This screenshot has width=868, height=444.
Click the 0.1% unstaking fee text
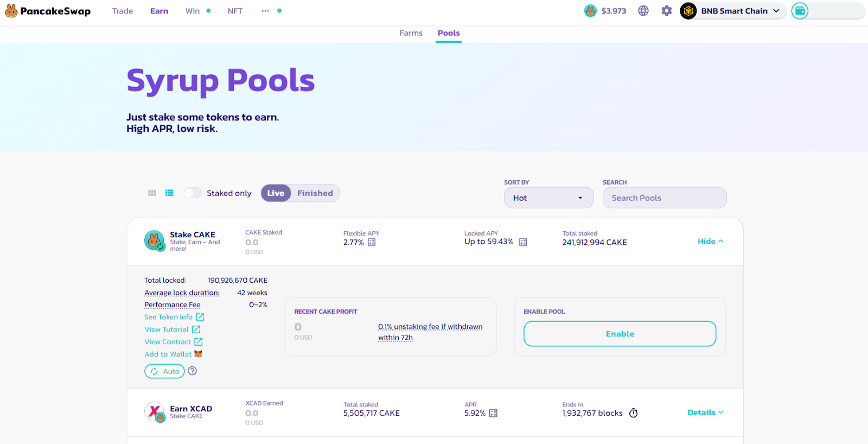pyautogui.click(x=430, y=332)
